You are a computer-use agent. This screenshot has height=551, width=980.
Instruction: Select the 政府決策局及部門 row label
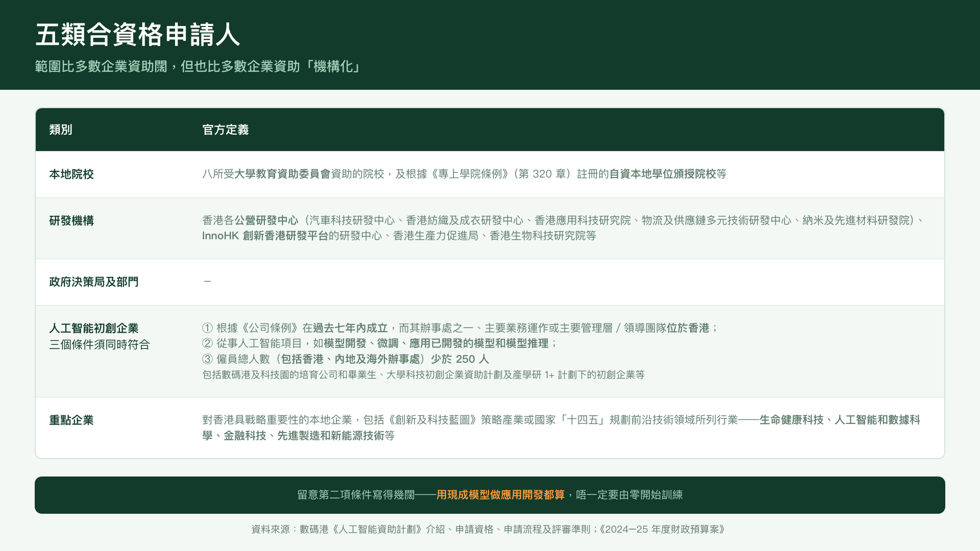pyautogui.click(x=93, y=282)
